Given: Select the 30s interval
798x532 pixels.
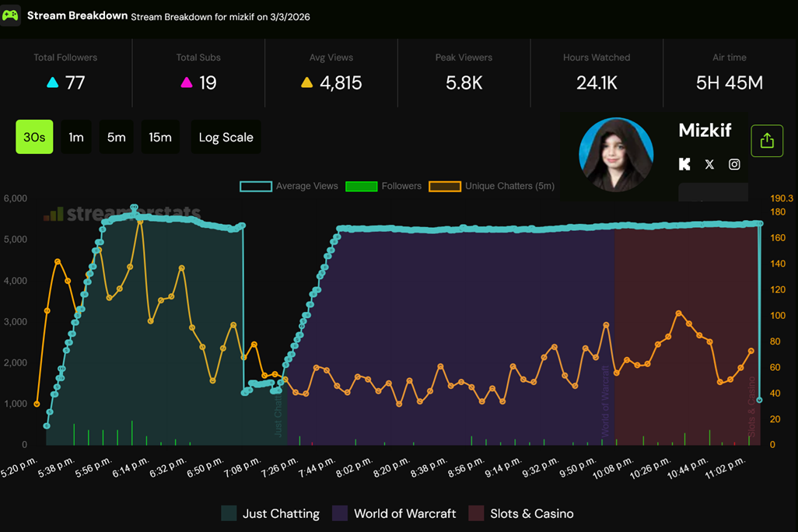Looking at the screenshot, I should point(34,137).
